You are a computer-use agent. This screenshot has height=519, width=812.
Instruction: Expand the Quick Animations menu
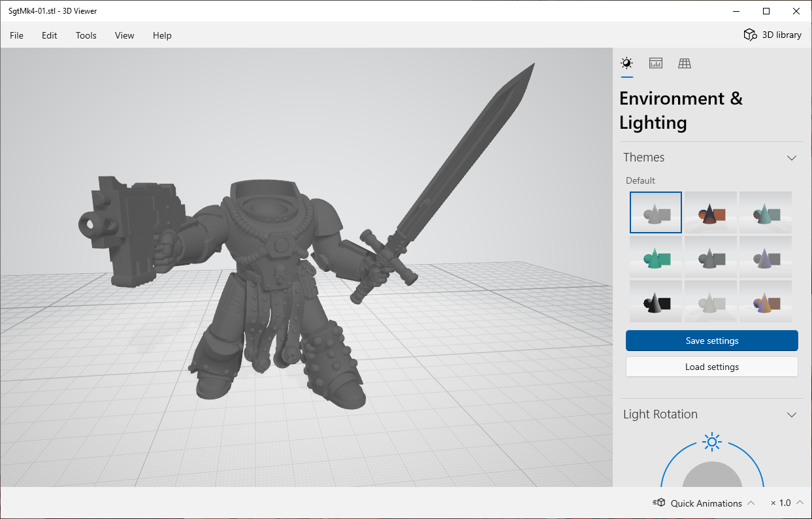751,503
